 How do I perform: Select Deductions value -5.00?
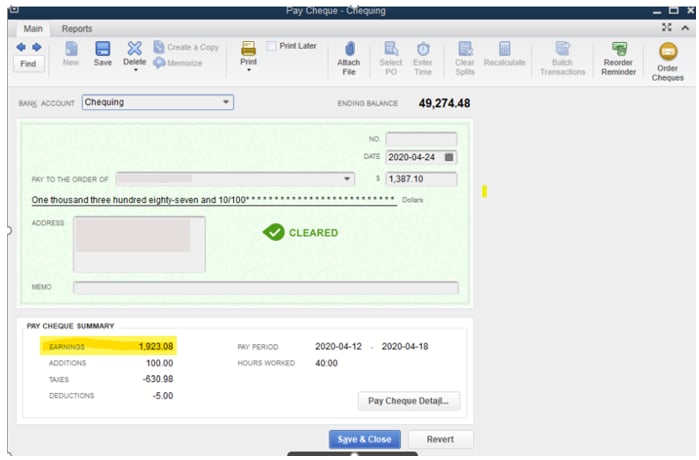coord(163,396)
